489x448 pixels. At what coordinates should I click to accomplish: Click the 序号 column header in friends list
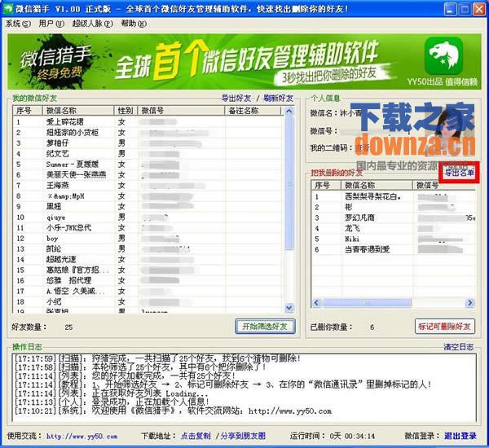pos(28,110)
